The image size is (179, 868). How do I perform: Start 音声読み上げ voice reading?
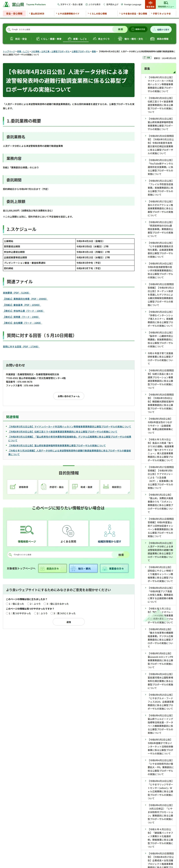point(111,4)
